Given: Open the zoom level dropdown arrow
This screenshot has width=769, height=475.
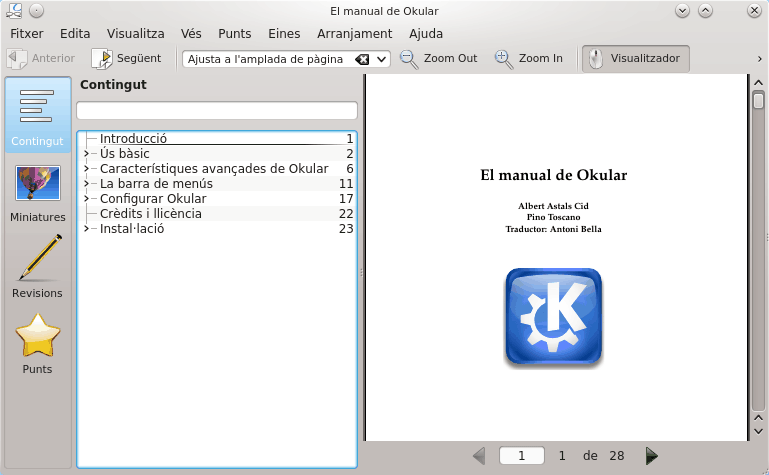Looking at the screenshot, I should point(381,59).
